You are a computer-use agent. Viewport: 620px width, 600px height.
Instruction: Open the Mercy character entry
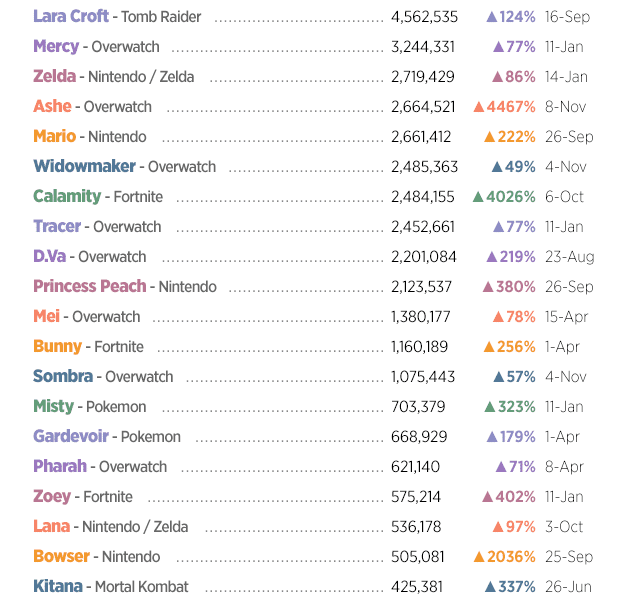55,47
